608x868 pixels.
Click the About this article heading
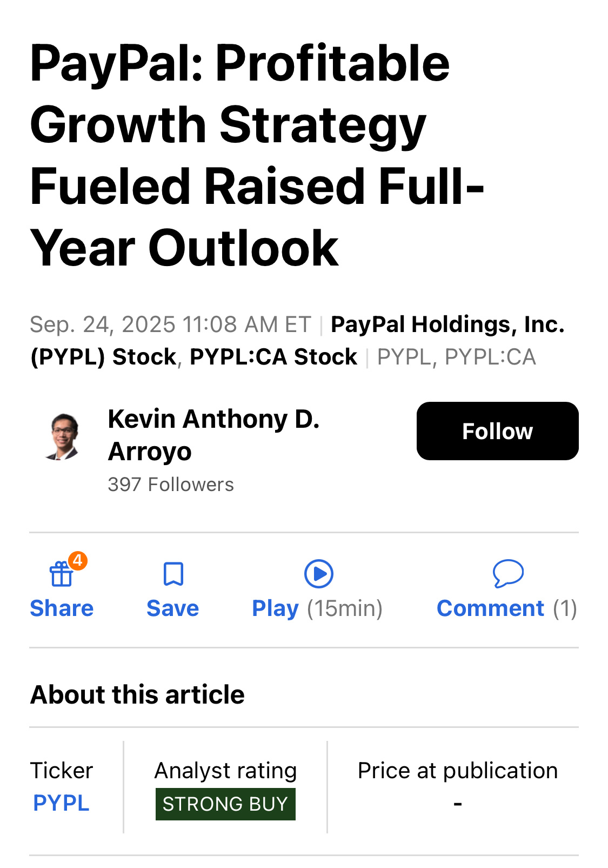[x=137, y=694]
